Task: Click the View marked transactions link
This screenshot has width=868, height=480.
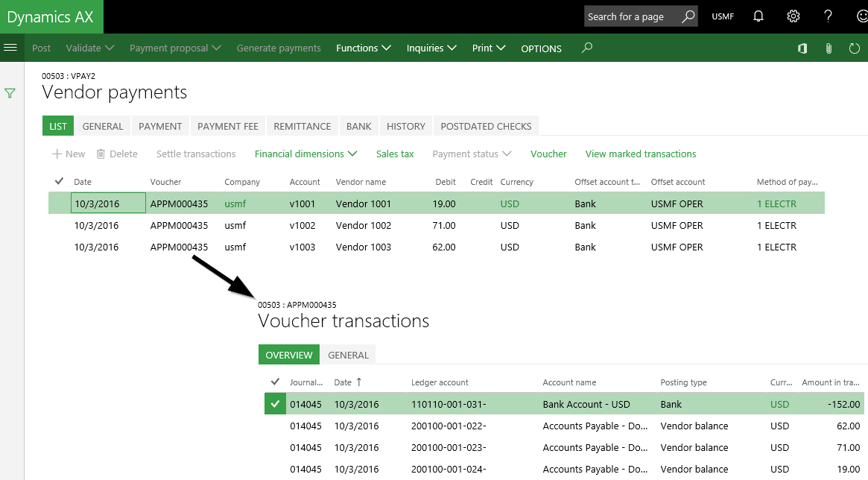Action: click(x=640, y=154)
